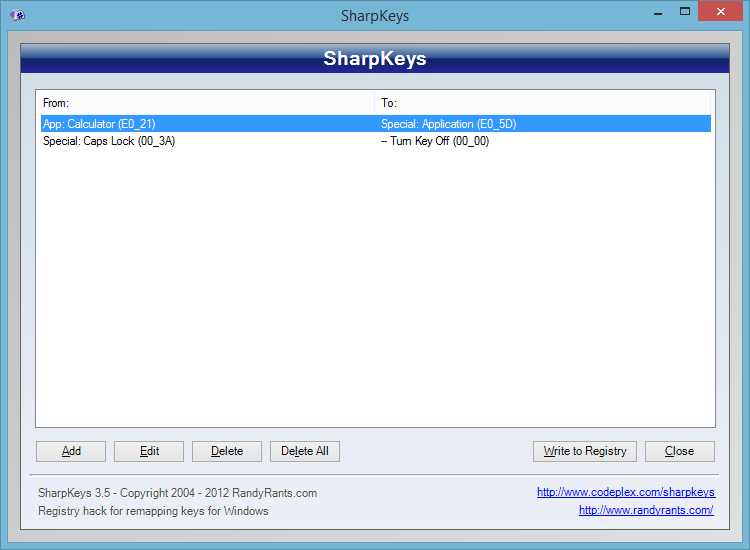Select the Special: Caps Lock (00_3A) row

(376, 141)
